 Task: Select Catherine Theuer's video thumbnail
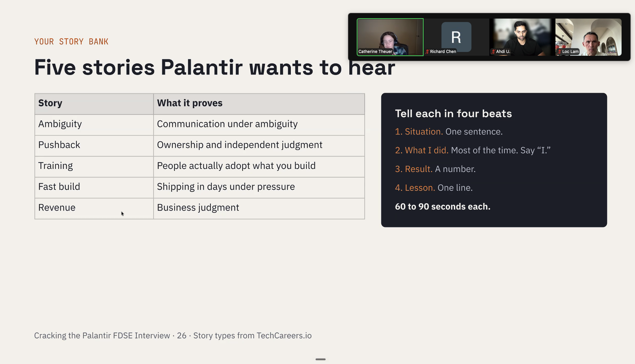point(390,37)
